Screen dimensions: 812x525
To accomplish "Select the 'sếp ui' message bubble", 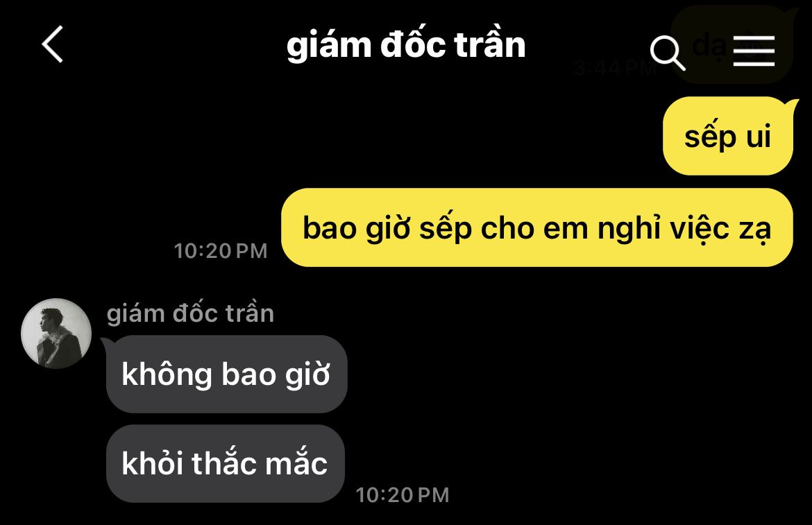I will tap(729, 136).
